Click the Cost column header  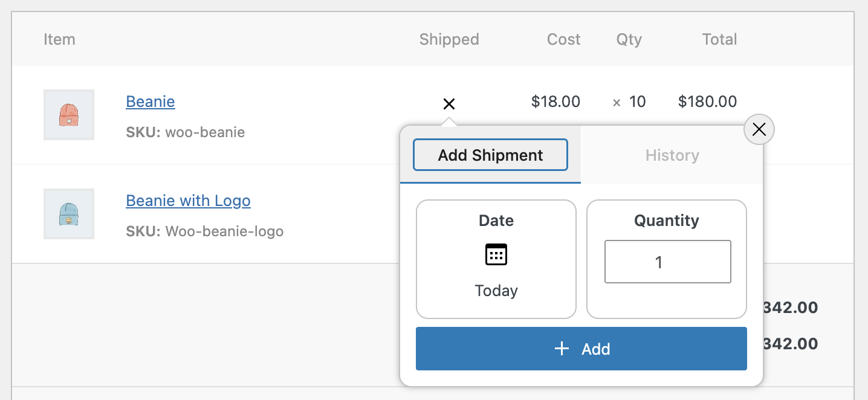pyautogui.click(x=563, y=40)
